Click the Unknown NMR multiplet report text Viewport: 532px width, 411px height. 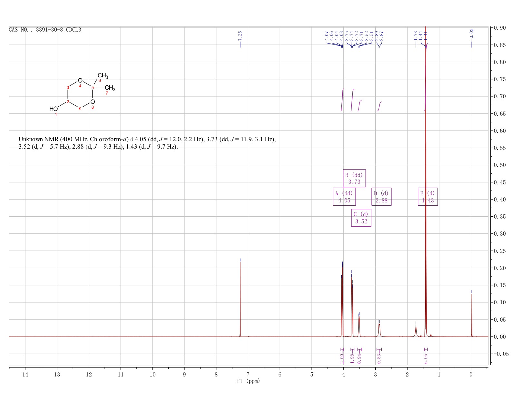pos(147,143)
